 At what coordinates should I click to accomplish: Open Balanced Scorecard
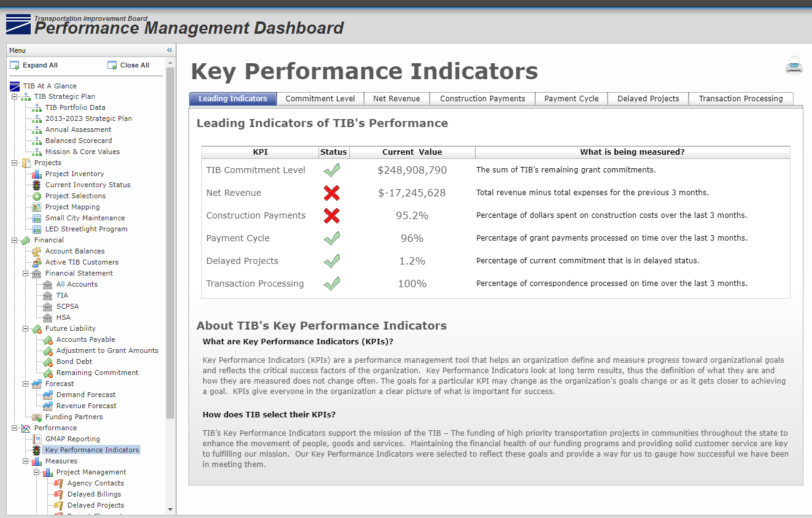[79, 141]
